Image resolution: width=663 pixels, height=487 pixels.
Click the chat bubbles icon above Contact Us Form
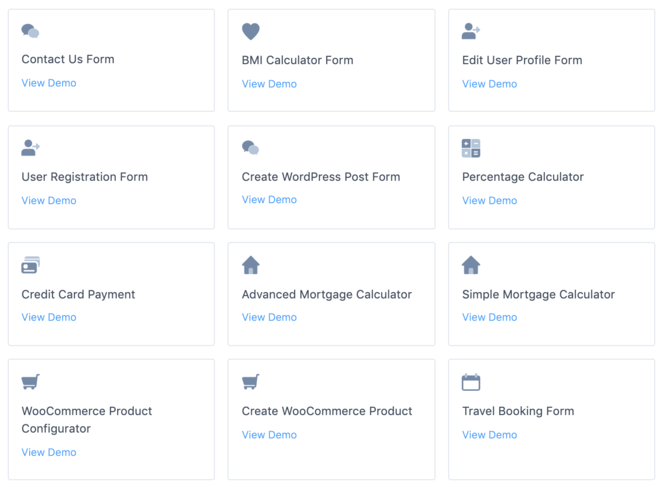[x=30, y=31]
